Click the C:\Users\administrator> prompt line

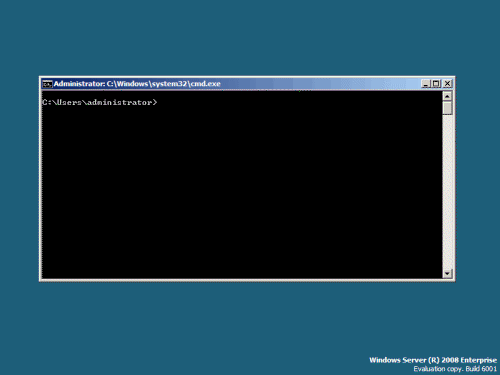coord(99,103)
